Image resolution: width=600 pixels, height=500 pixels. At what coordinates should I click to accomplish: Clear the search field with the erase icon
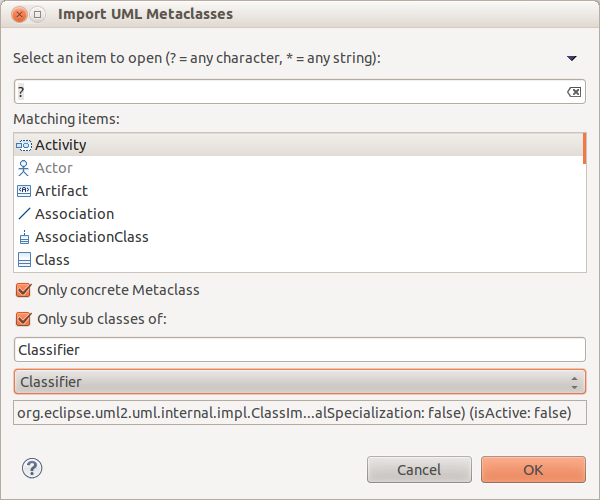(x=574, y=92)
